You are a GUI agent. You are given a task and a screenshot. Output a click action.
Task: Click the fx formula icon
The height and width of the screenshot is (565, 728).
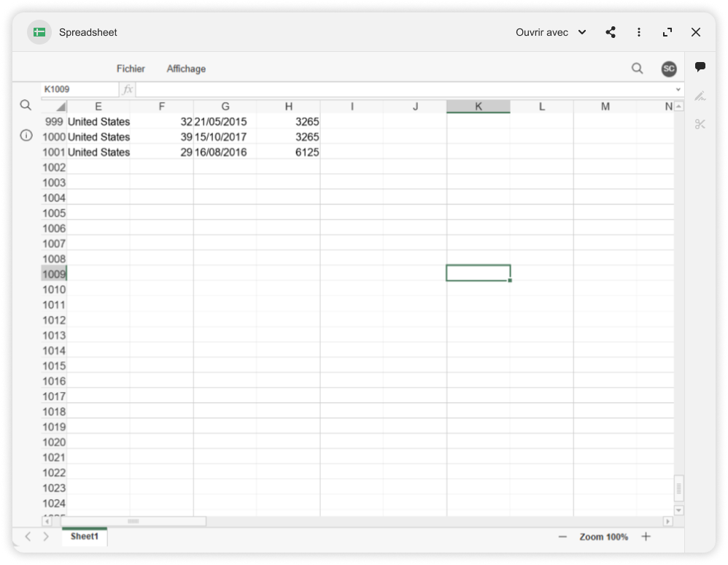(x=128, y=89)
